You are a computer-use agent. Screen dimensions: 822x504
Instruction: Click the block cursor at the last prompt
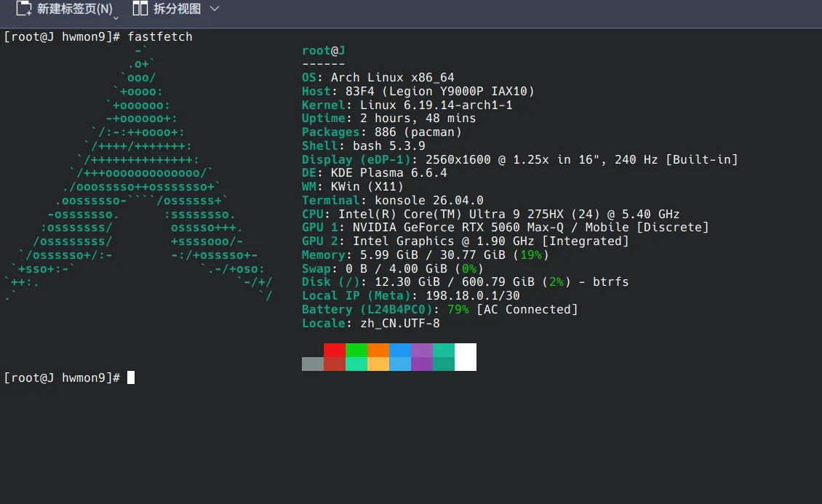pos(131,377)
